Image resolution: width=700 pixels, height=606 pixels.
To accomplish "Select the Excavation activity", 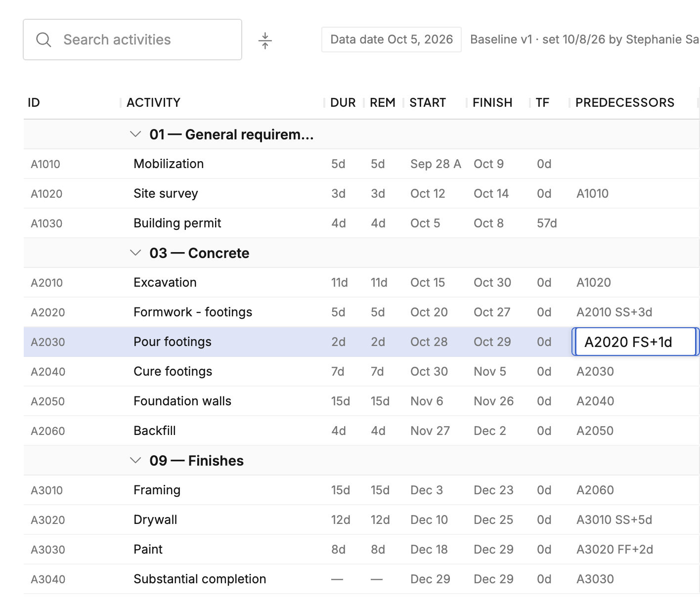I will tap(165, 282).
